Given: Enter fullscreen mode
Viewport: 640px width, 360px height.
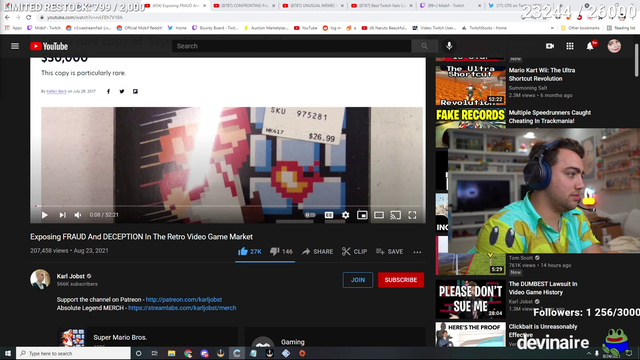Looking at the screenshot, I should (412, 215).
